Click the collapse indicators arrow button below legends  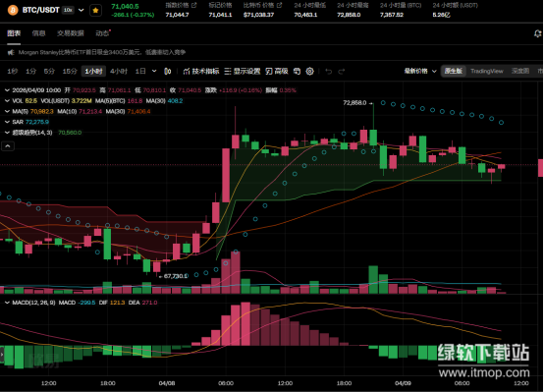coord(8,146)
